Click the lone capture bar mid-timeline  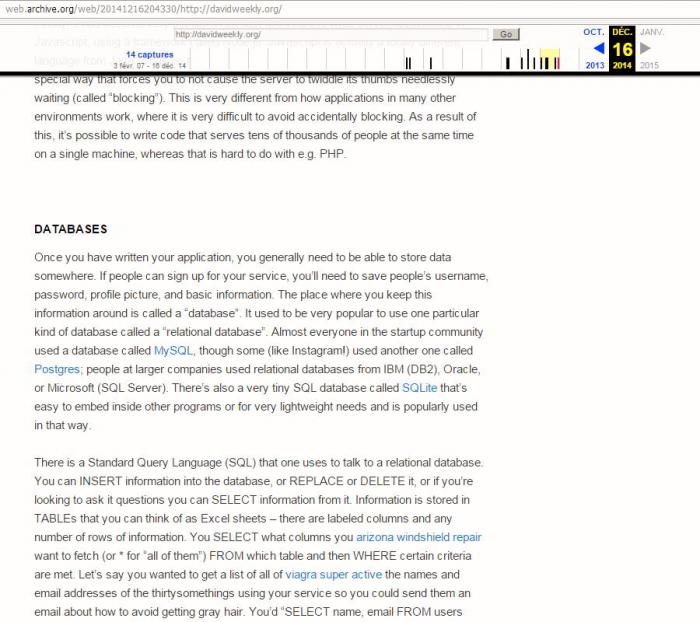pyautogui.click(x=431, y=63)
